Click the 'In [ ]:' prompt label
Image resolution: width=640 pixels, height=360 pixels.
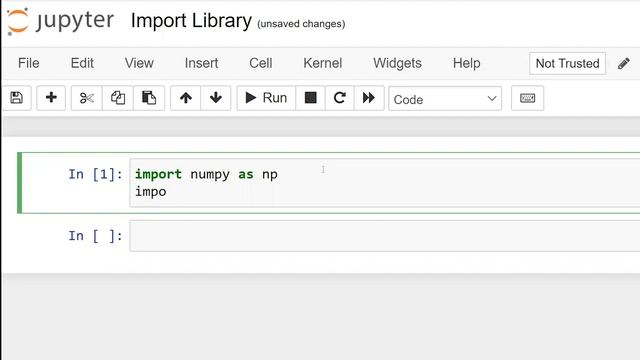click(95, 236)
